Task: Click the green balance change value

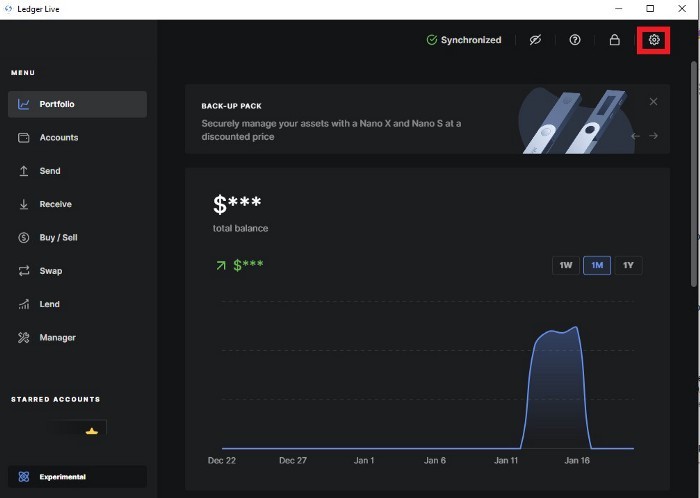Action: tap(248, 266)
